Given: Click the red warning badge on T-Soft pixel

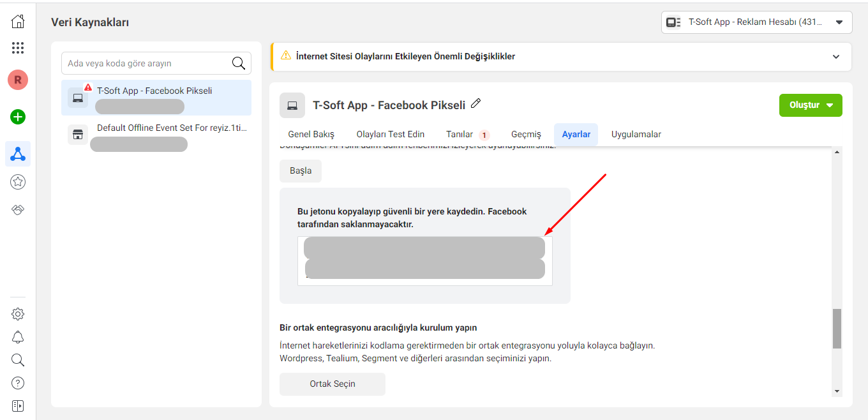Looking at the screenshot, I should [88, 87].
